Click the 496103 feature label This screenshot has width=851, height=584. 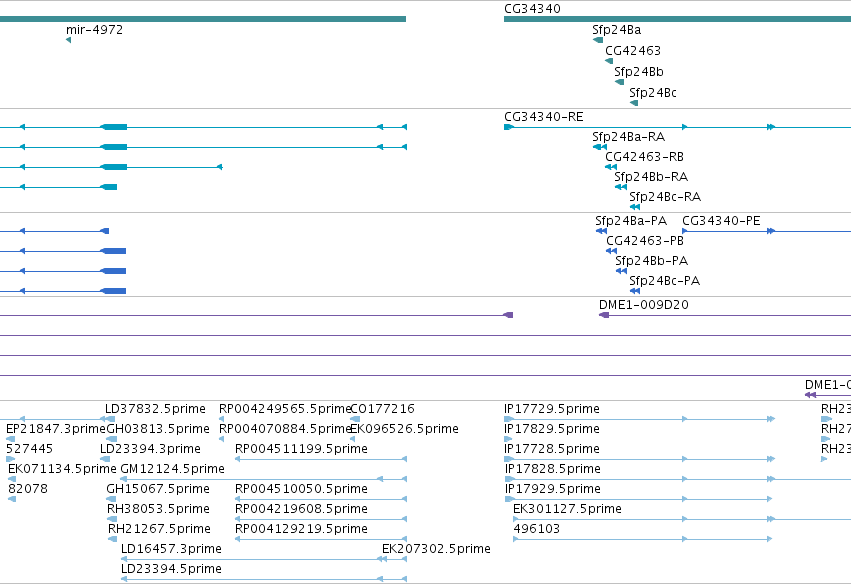[x=536, y=529]
